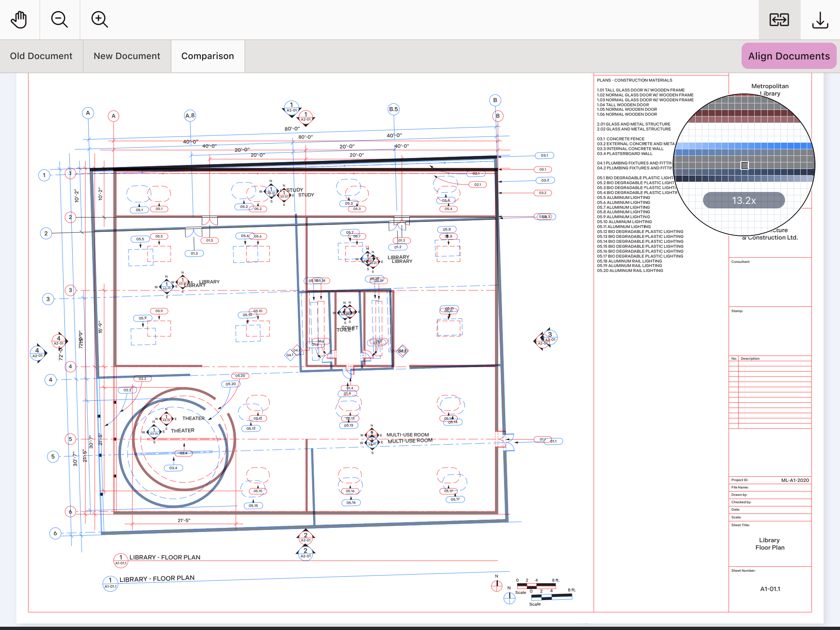Click the blue grid bubble B.5
This screenshot has height=630, width=840.
tap(393, 109)
